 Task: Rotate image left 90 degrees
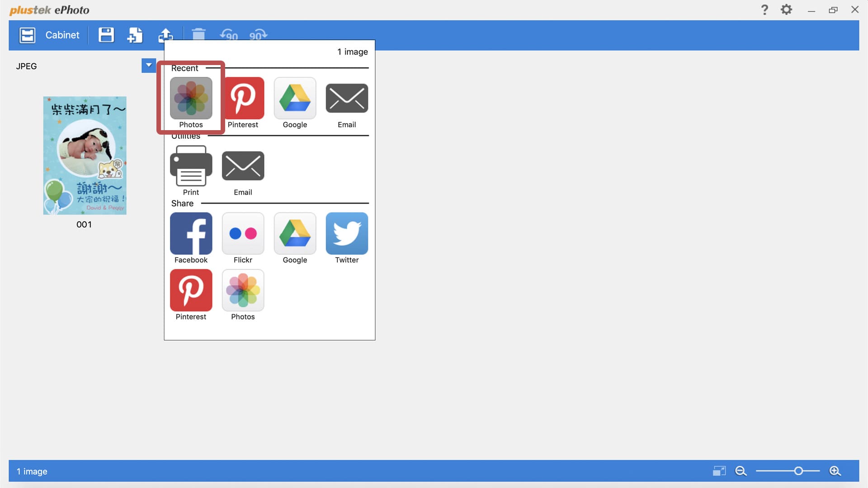229,35
